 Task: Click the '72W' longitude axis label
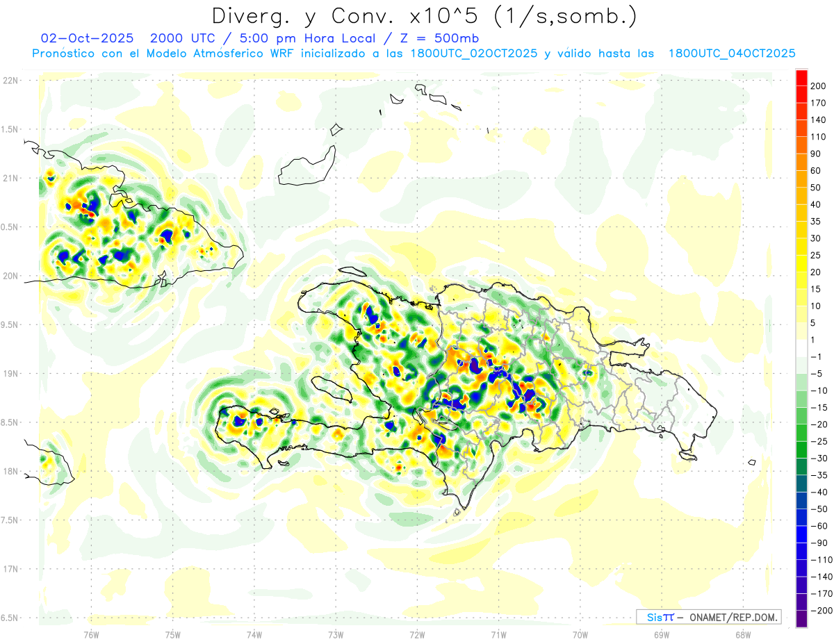[x=417, y=635]
